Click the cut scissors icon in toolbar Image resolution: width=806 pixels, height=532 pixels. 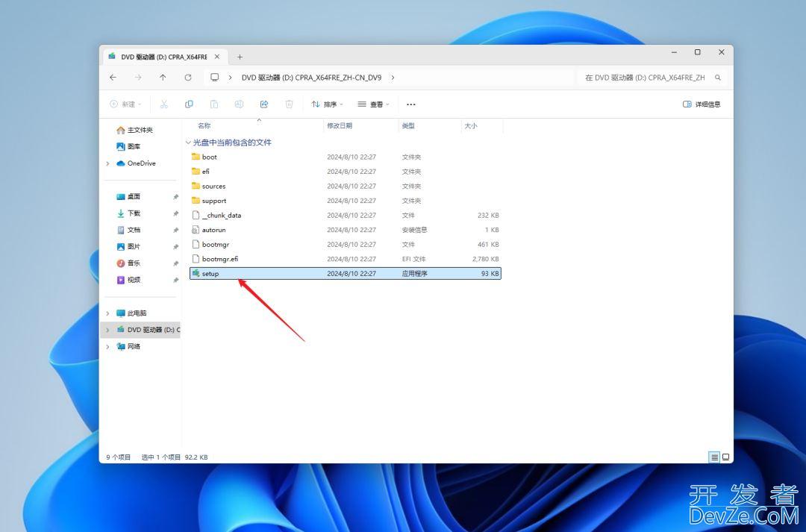[x=164, y=104]
